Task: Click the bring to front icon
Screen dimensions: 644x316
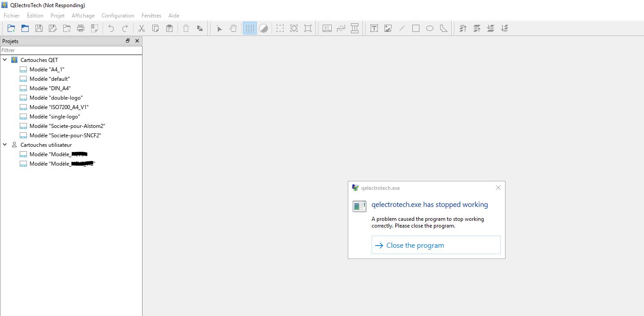Action: click(x=463, y=28)
